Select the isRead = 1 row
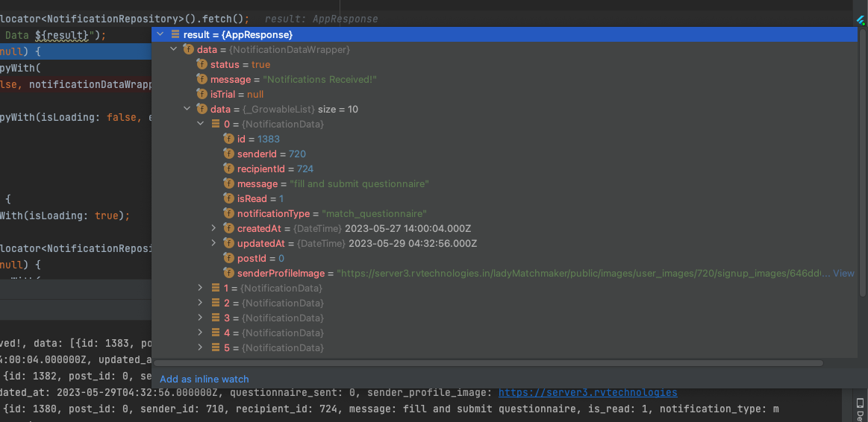The width and height of the screenshot is (868, 422). (505, 198)
